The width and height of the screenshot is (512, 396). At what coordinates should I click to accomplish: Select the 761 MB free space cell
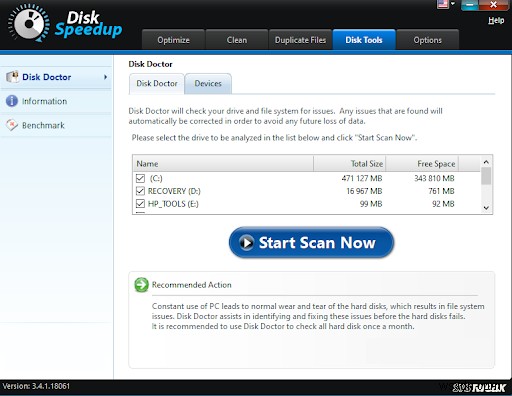(441, 191)
